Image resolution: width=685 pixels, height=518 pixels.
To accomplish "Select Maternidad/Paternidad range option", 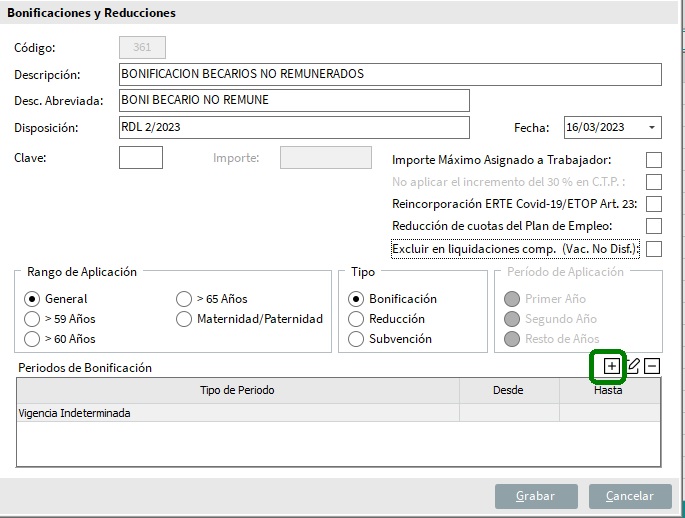I will pyautogui.click(x=184, y=319).
